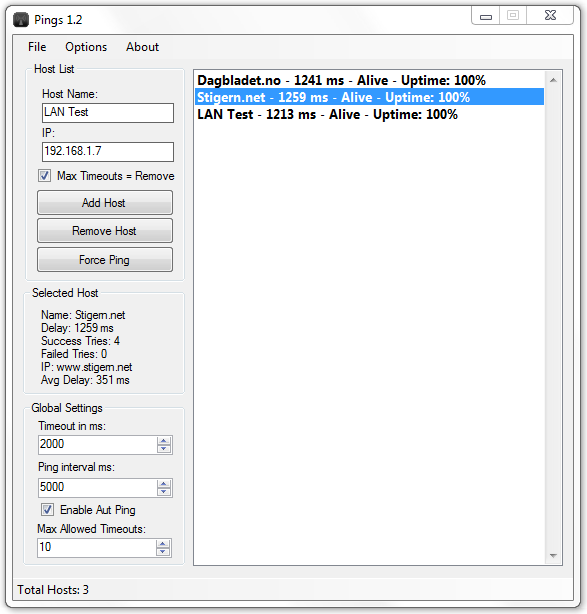This screenshot has height=614, width=587.
Task: Decrease Ping interval with down arrow
Action: pos(164,492)
